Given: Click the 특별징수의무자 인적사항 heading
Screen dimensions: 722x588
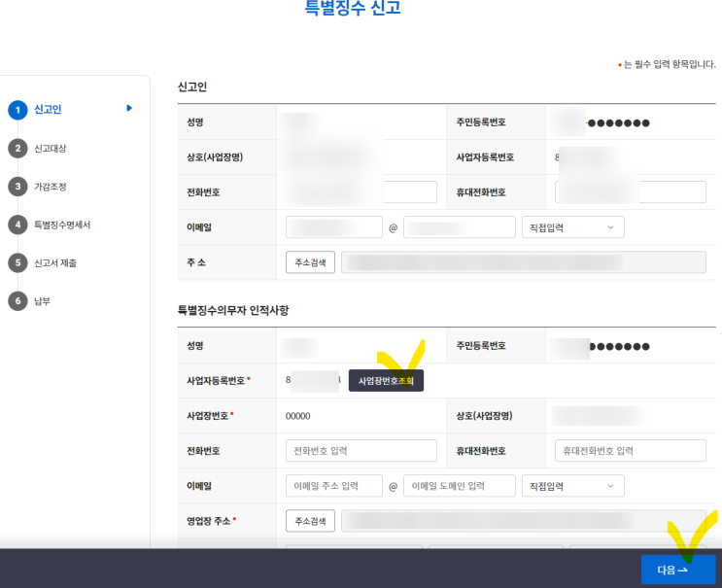Looking at the screenshot, I should (233, 310).
